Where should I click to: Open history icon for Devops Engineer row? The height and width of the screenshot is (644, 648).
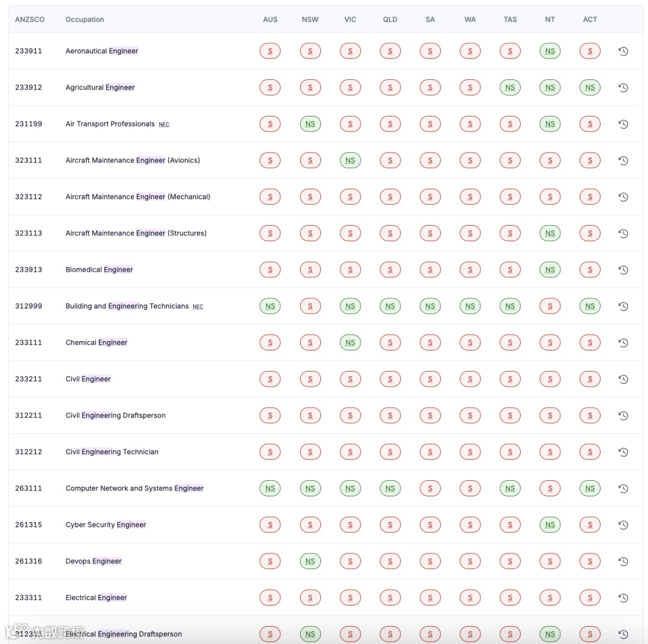coord(623,561)
